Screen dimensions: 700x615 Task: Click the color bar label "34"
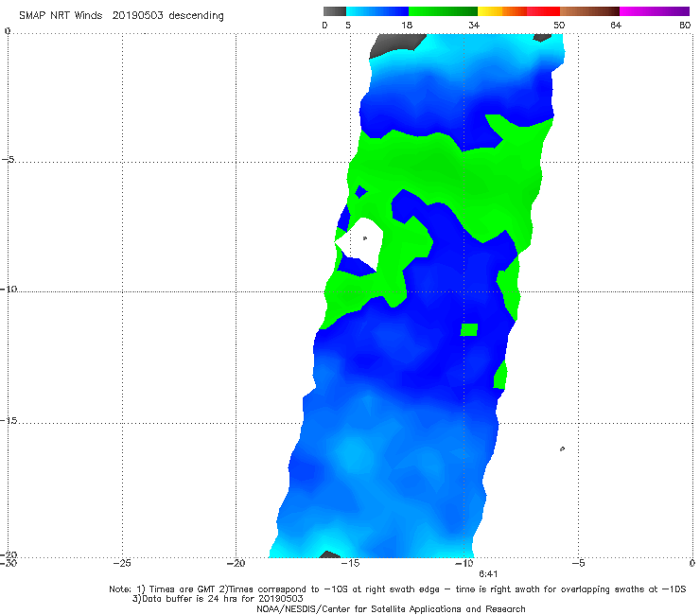pos(474,25)
